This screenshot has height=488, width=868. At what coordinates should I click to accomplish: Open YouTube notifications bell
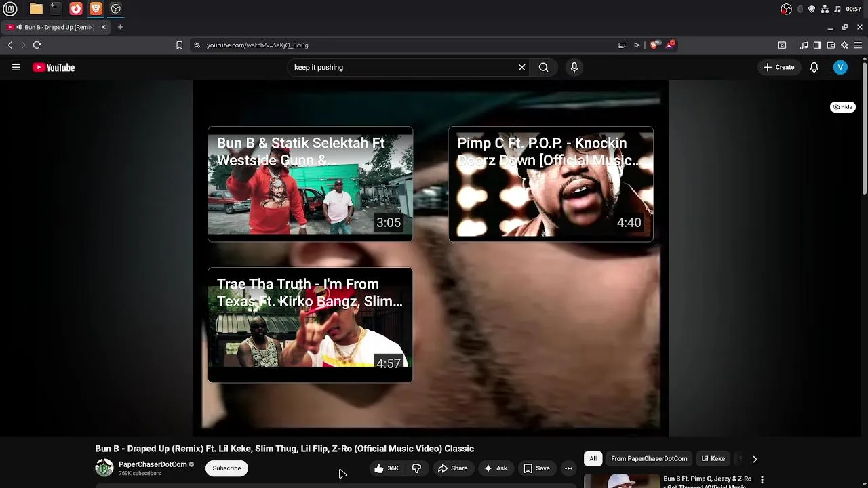tap(814, 67)
